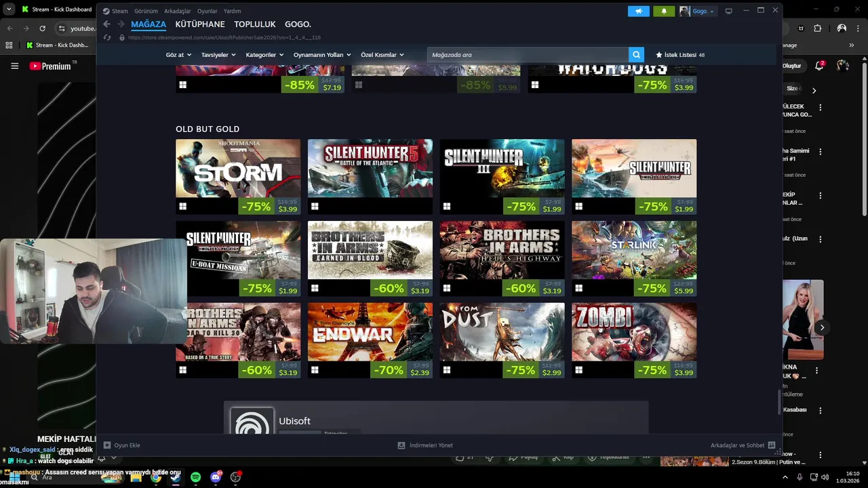This screenshot has height=488, width=868.
Task: Click the Ubisoft publisher name
Action: click(x=294, y=421)
